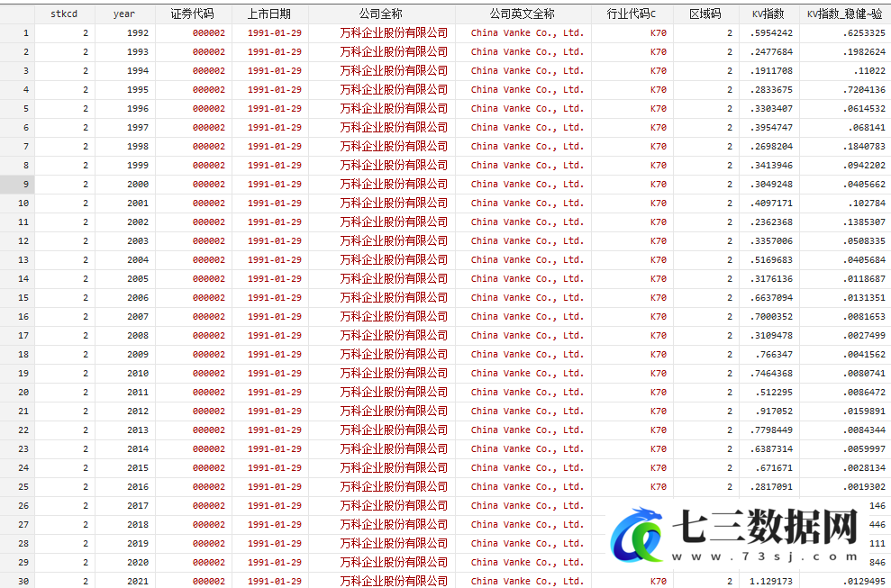Select the 公司全称 column header
Screen dimensions: 891x588
[x=381, y=14]
